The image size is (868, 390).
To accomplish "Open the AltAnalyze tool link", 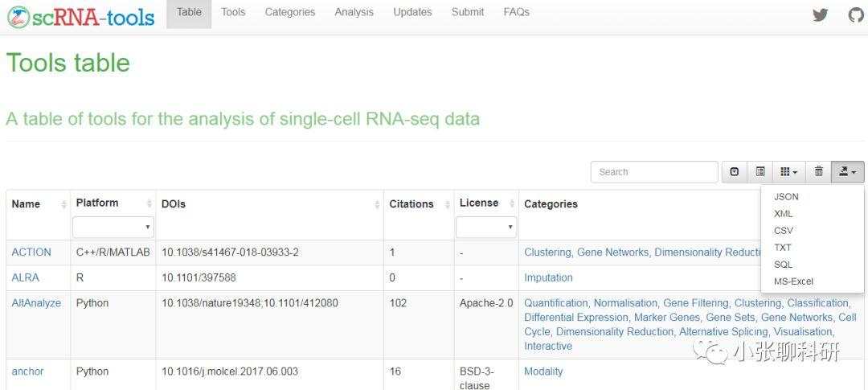I will tap(36, 303).
